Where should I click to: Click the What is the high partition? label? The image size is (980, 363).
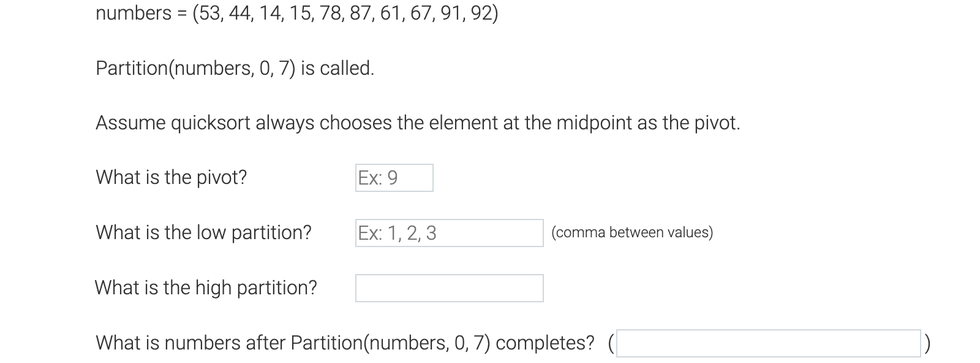point(206,287)
